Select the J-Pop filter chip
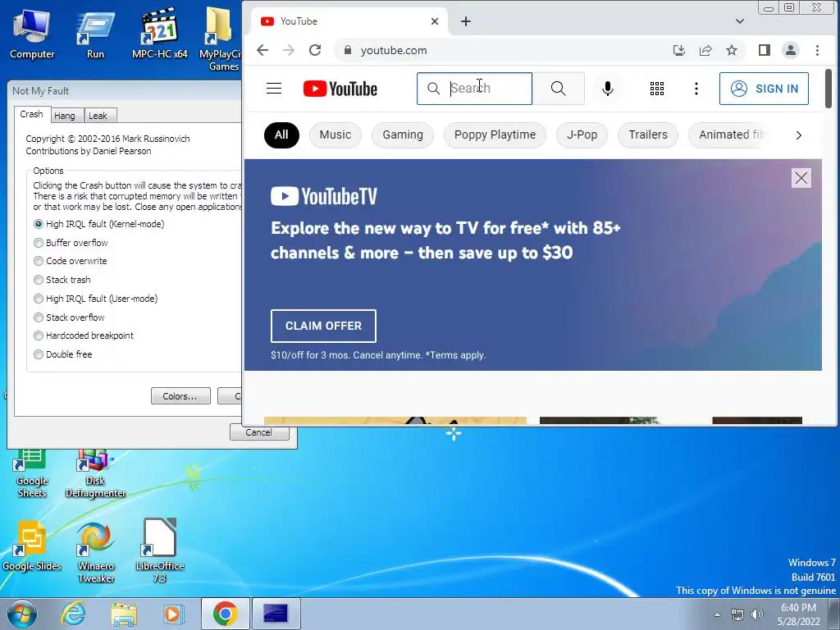Viewport: 840px width, 630px height. point(582,135)
